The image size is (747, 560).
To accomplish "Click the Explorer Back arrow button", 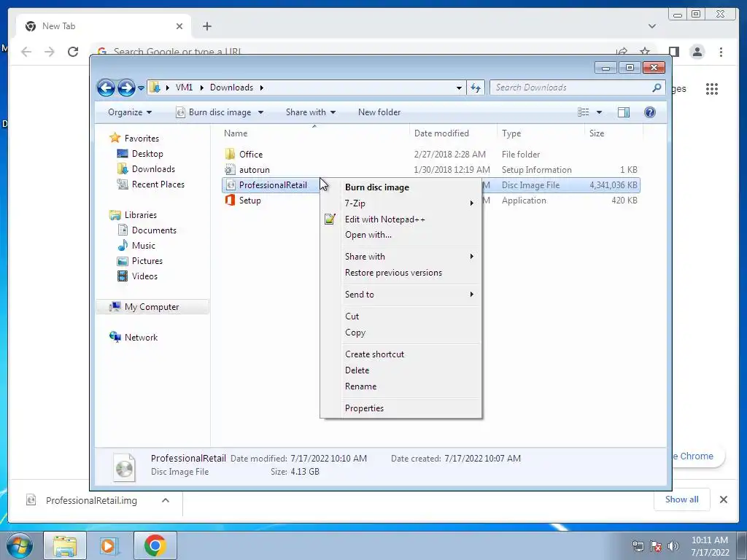I will (106, 87).
